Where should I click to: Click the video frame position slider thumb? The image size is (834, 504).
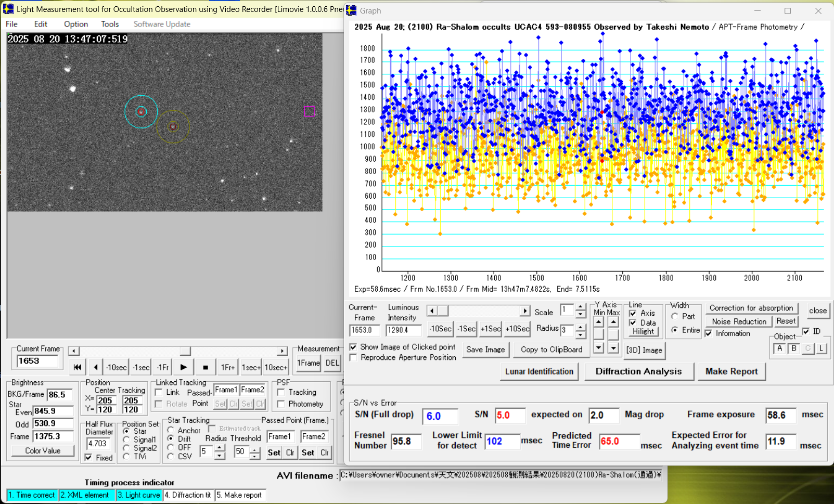point(185,351)
